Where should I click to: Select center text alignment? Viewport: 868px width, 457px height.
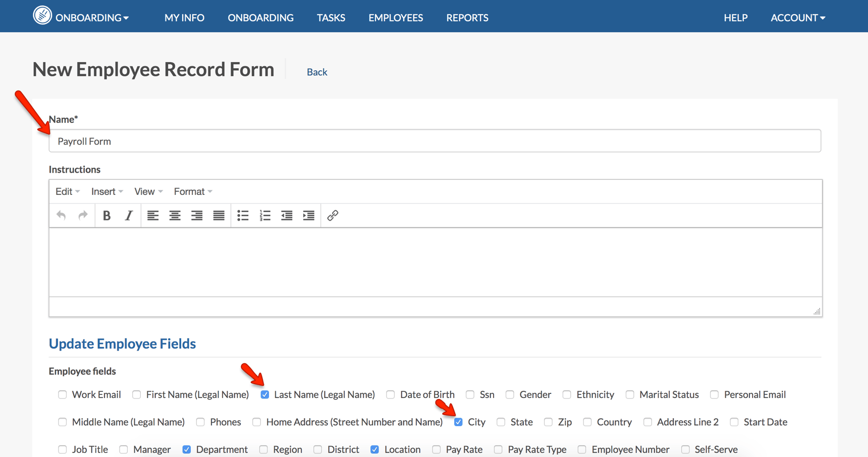click(x=175, y=215)
